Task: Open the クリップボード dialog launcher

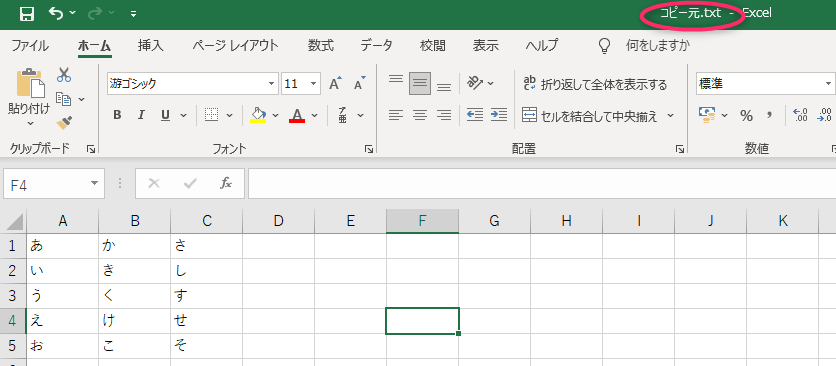Action: click(x=91, y=149)
